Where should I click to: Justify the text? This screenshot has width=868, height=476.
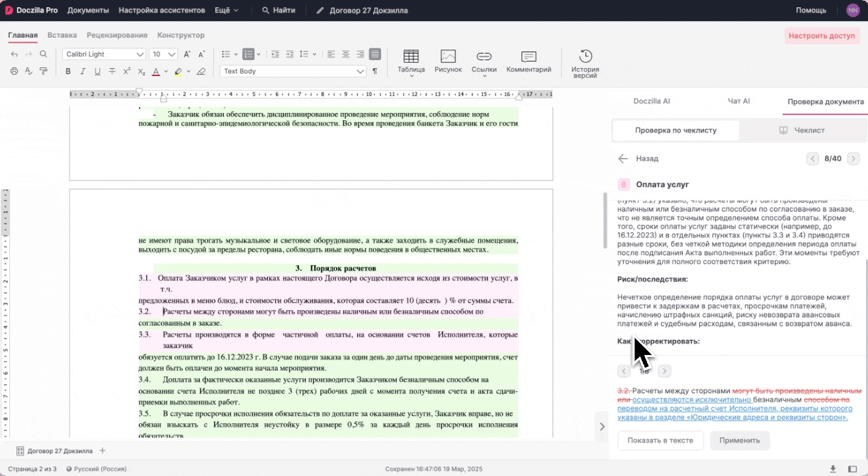pyautogui.click(x=375, y=54)
